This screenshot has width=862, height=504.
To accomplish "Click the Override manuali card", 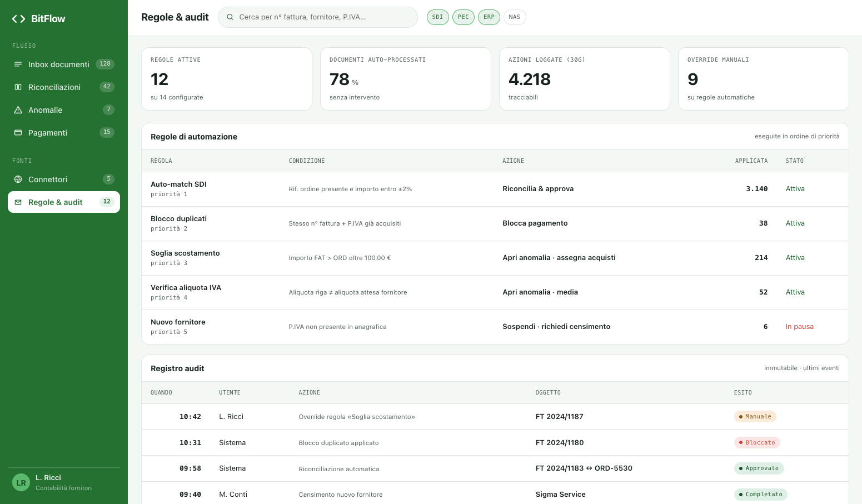I will (764, 79).
